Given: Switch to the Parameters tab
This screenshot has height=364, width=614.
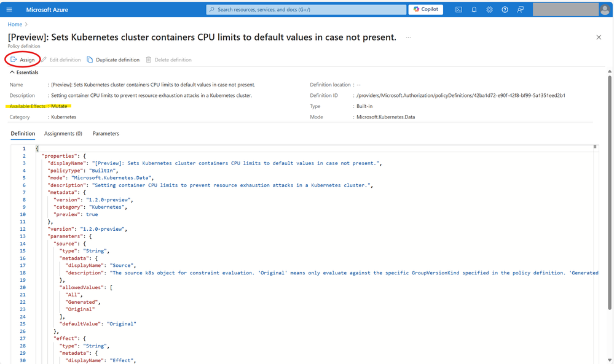Looking at the screenshot, I should (x=106, y=133).
